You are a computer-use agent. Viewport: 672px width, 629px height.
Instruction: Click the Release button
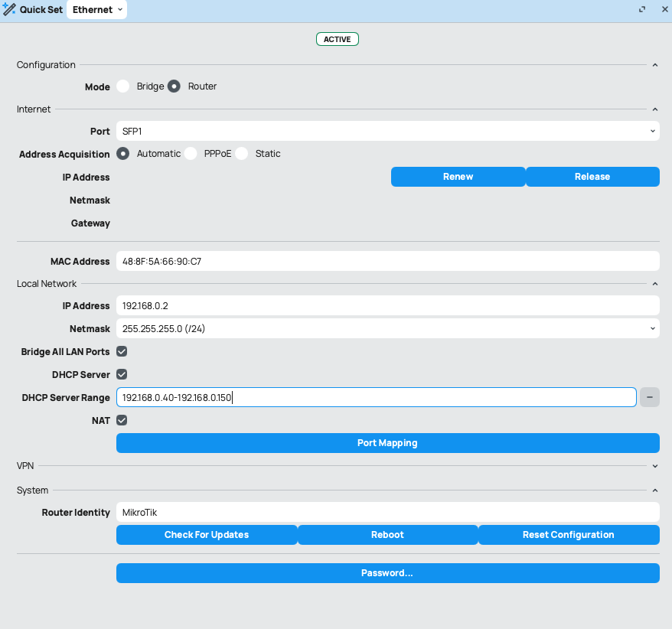click(592, 177)
